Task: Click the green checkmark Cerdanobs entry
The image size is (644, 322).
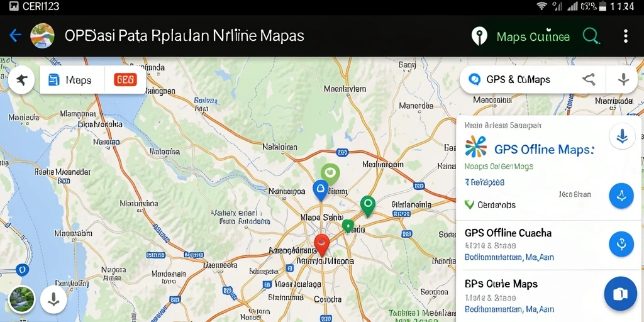Action: pos(490,204)
